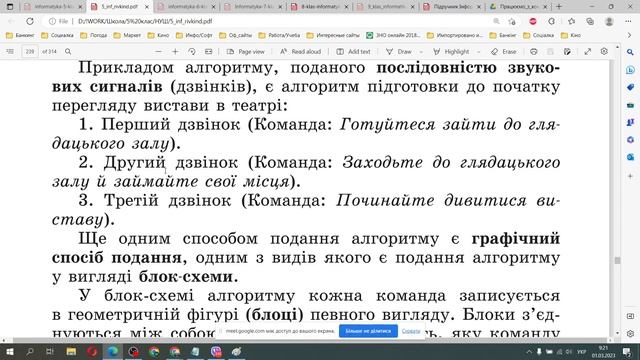
Task: Enter full screen PDF view
Action: [x=587, y=52]
